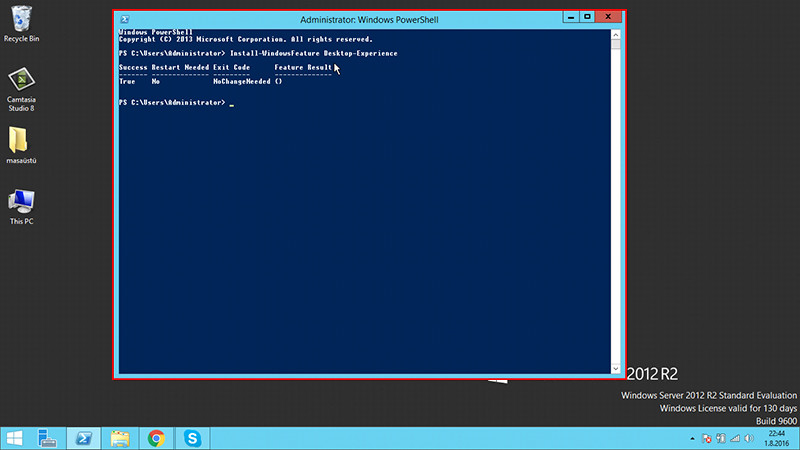Open the Recycle Bin desktop icon
Screen dimensions: 800x450
point(21,22)
